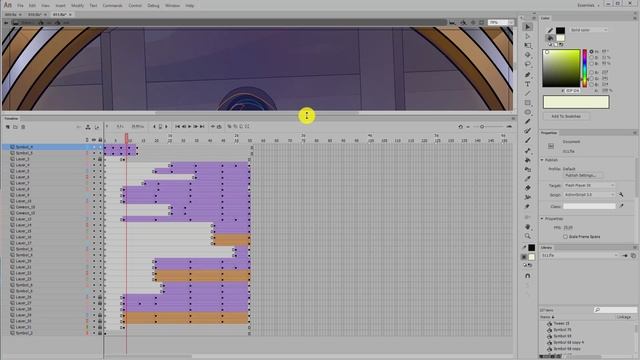Select the Pen tool
Screen dimensions: 640x360
click(x=527, y=75)
